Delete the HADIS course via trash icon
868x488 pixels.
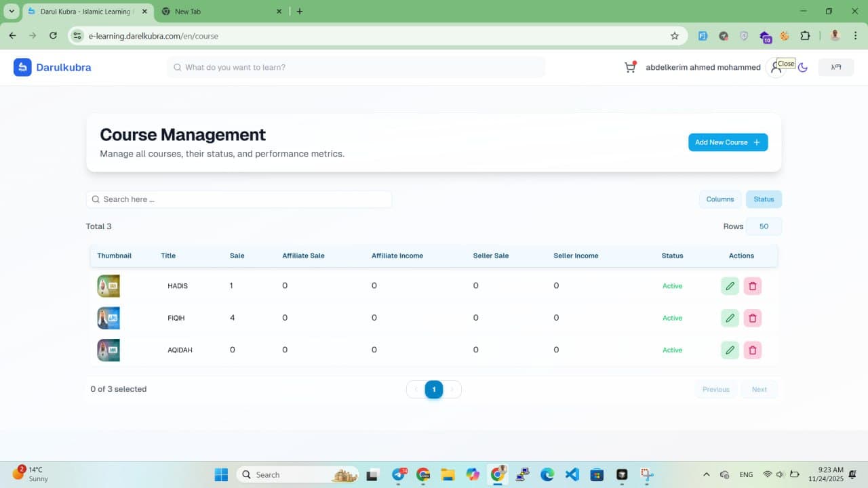(x=752, y=286)
